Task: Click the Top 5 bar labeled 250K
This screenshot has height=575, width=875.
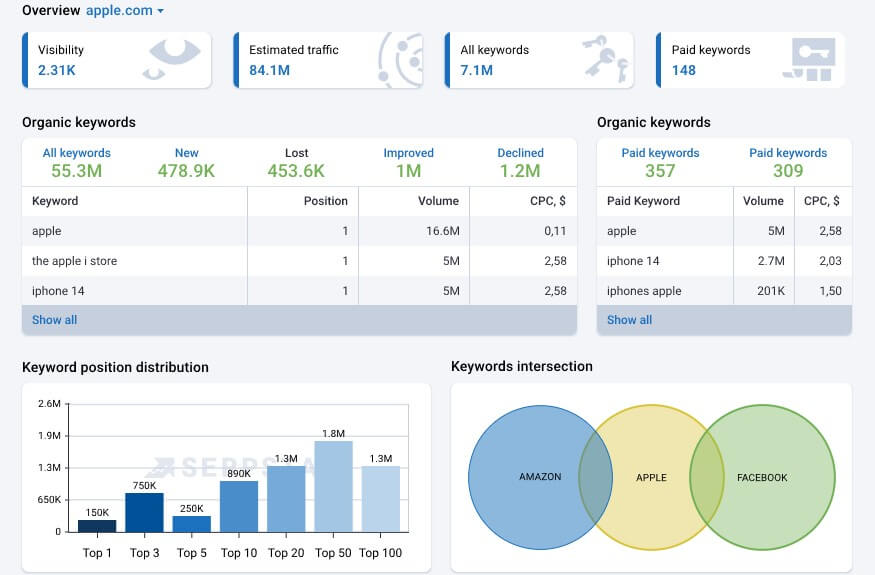Action: 192,524
